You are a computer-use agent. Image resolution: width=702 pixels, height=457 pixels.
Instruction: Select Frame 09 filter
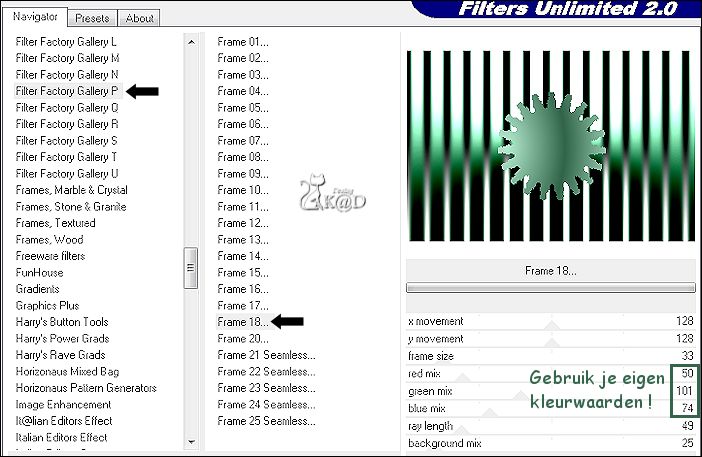243,174
